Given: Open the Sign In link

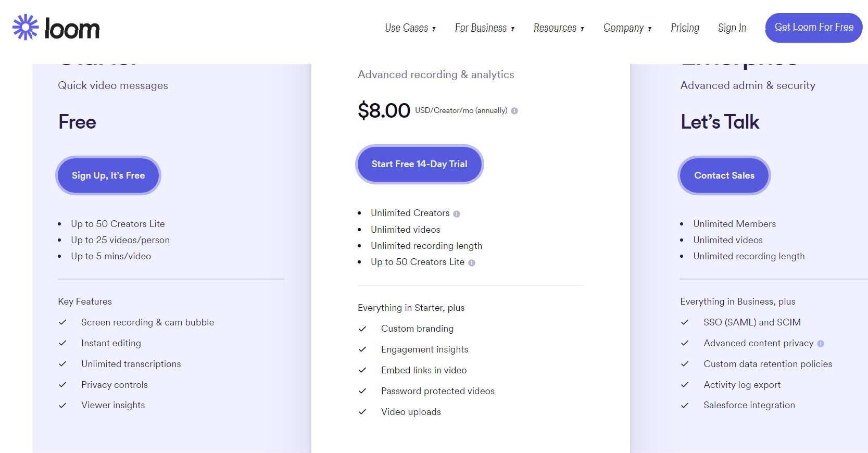Looking at the screenshot, I should point(732,28).
